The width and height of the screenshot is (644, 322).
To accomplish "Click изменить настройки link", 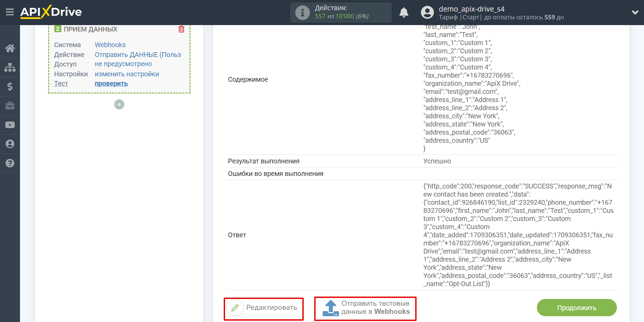I will point(127,74).
